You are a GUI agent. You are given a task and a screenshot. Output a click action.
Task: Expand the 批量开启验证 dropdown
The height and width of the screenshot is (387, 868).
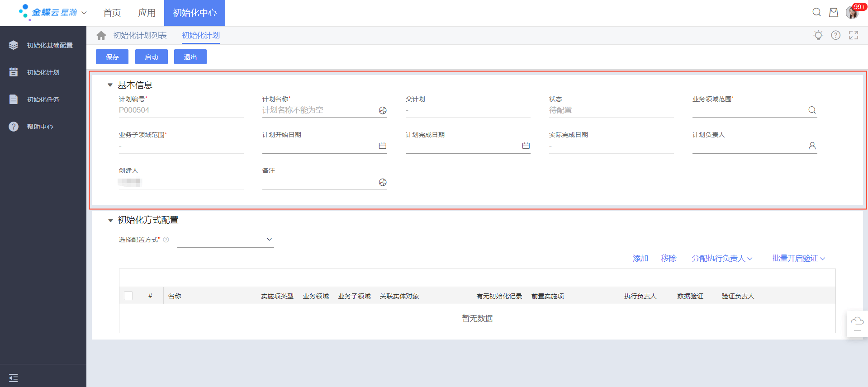[798, 259]
